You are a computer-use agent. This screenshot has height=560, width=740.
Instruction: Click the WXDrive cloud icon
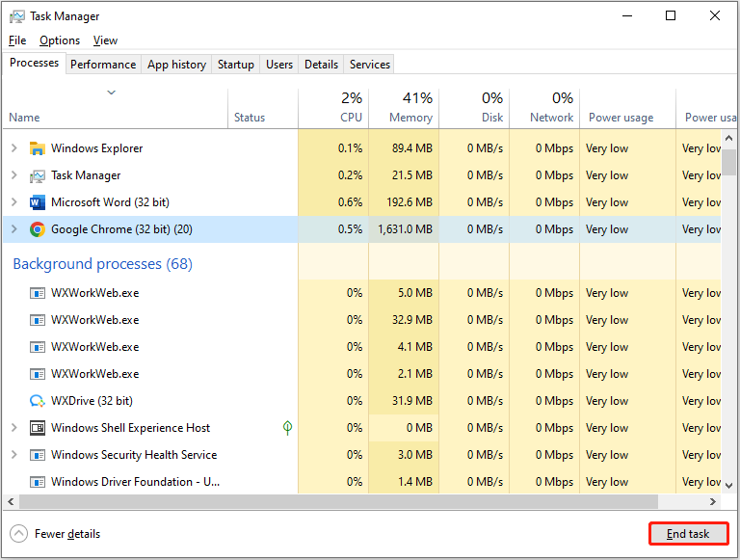click(x=38, y=401)
